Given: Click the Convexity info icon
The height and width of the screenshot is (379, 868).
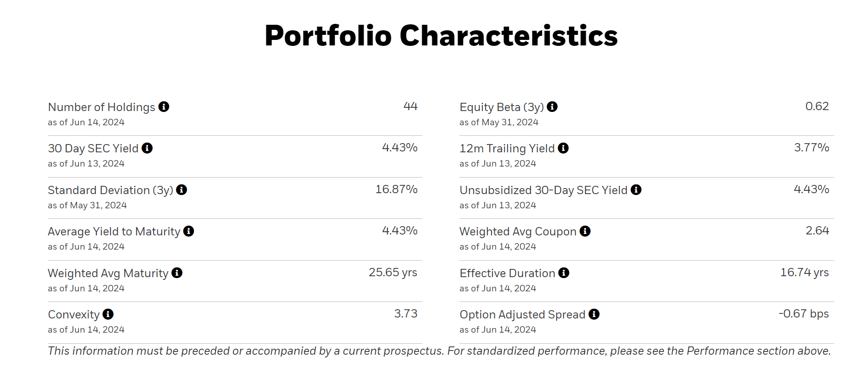Looking at the screenshot, I should [108, 314].
